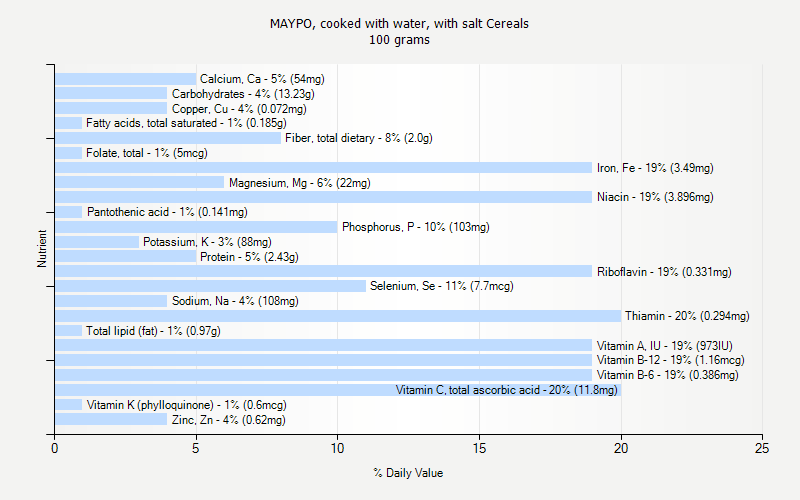This screenshot has width=800, height=500.
Task: Click the 'Calcium, Ca - 5% (54mg)' label
Action: click(x=262, y=79)
